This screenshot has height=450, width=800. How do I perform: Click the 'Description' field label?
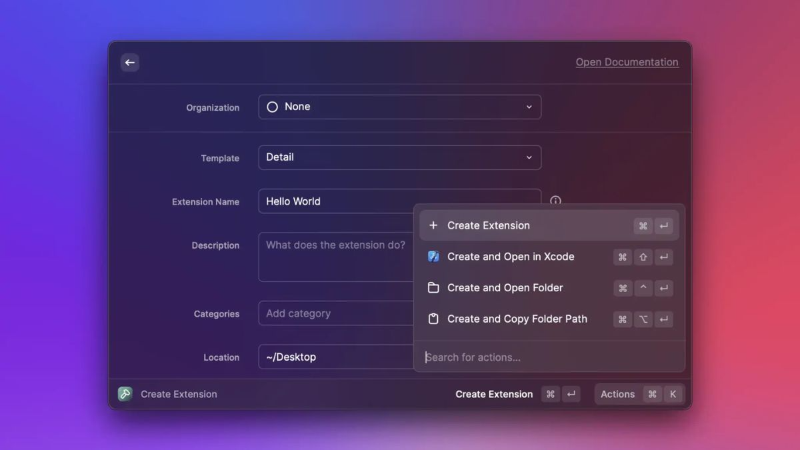[215, 245]
